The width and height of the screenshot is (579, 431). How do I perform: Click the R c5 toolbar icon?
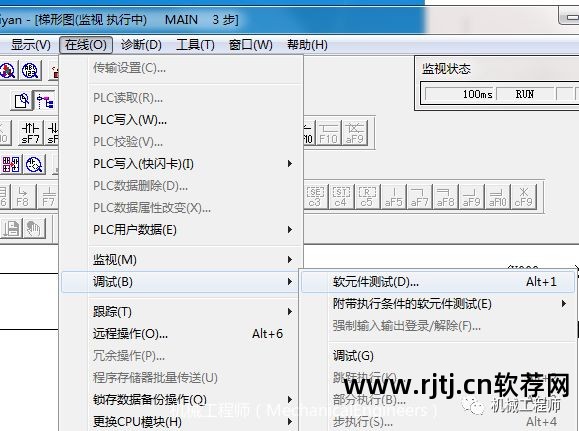(367, 196)
